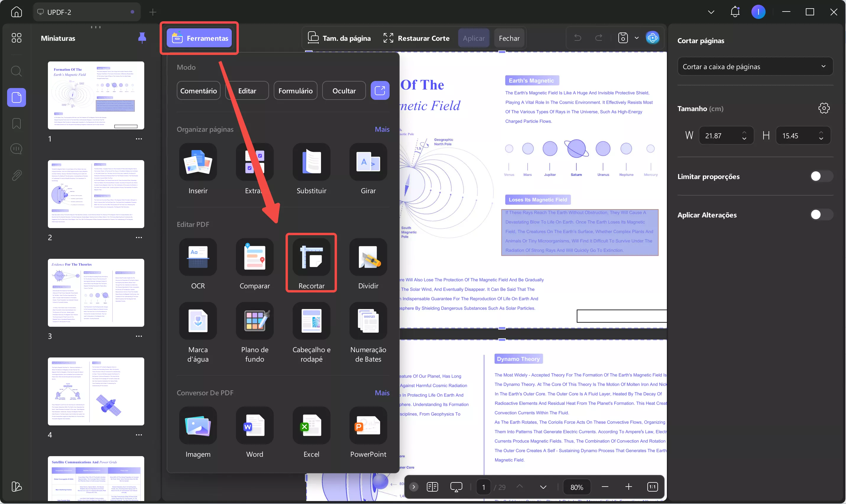Increase width W value with the stepper

[744, 132]
